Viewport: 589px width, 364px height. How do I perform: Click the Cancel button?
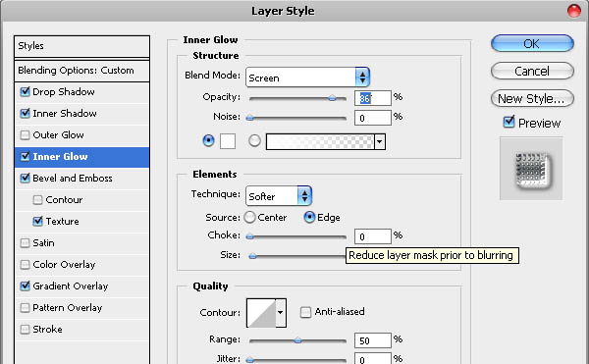point(532,71)
